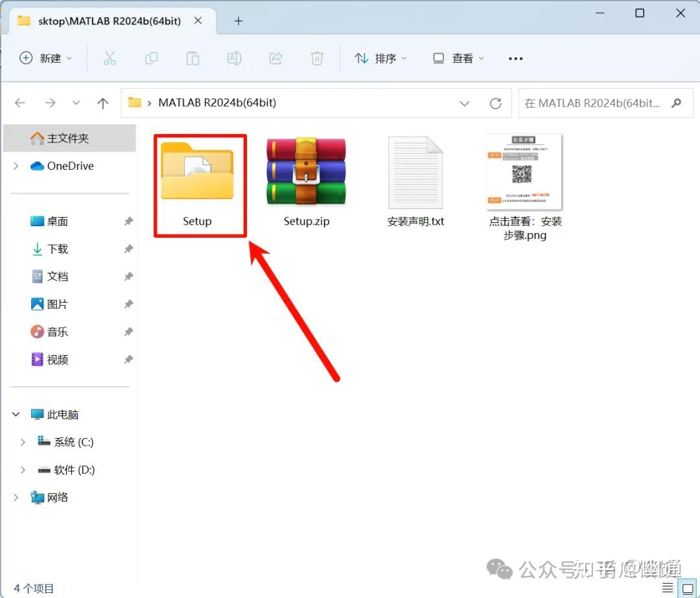
Task: Click the Refresh icon next to address bar
Action: [x=496, y=102]
